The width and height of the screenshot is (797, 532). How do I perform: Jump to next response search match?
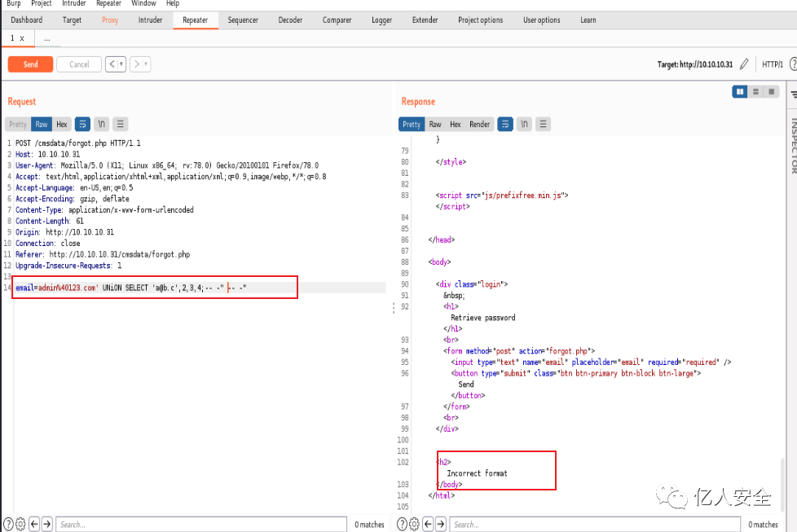441,524
